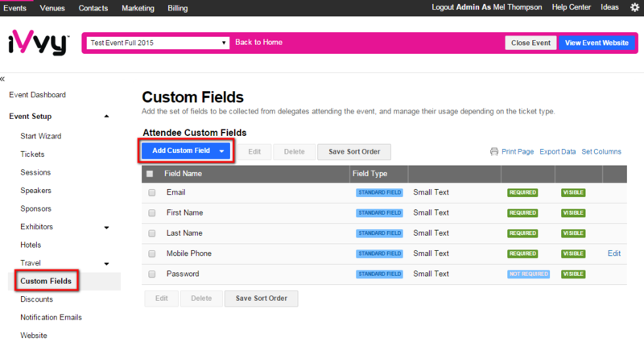Click REQUIRED badge in Email row
The width and height of the screenshot is (644, 346).
pos(522,192)
